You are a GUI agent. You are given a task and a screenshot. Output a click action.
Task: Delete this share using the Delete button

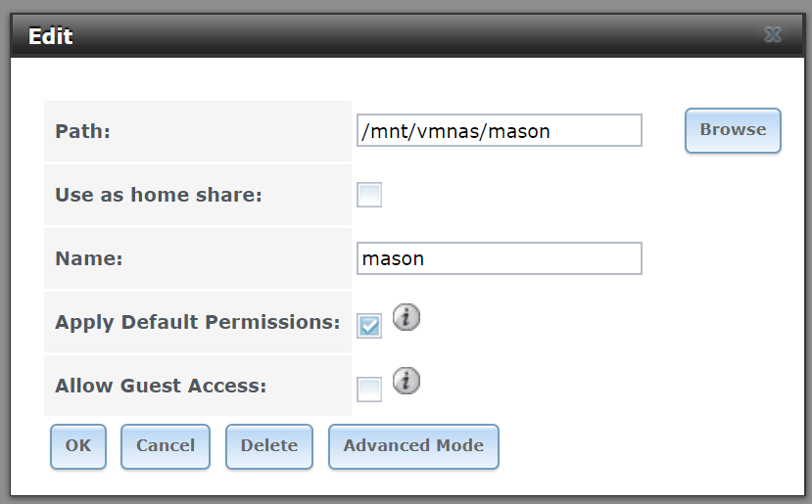pyautogui.click(x=269, y=446)
